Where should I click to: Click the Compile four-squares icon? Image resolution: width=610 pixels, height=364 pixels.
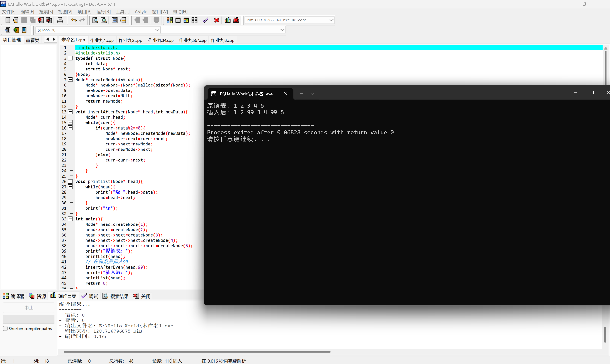click(x=170, y=20)
